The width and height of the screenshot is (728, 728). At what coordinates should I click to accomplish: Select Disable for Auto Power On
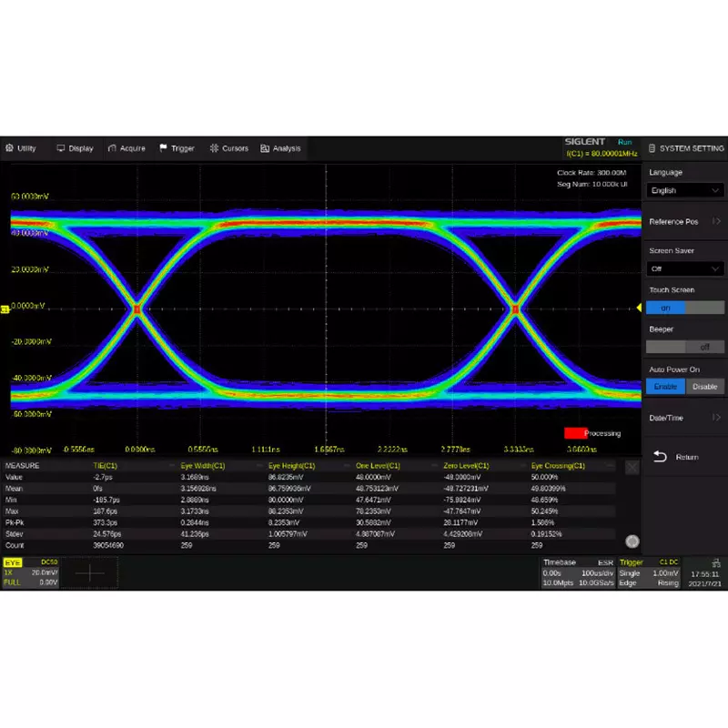coord(704,386)
